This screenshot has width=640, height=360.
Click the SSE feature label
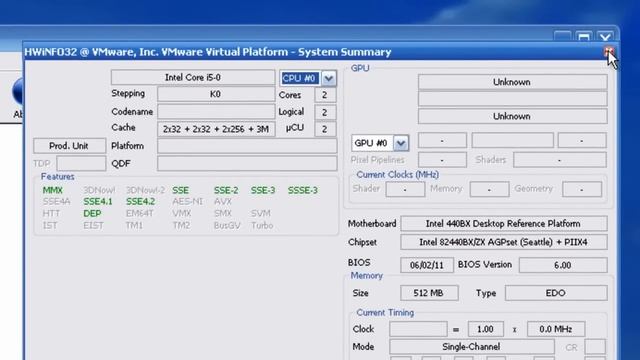(180, 190)
